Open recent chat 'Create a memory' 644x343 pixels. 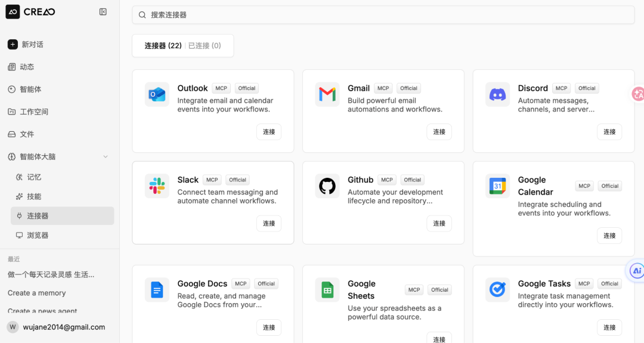coord(37,293)
